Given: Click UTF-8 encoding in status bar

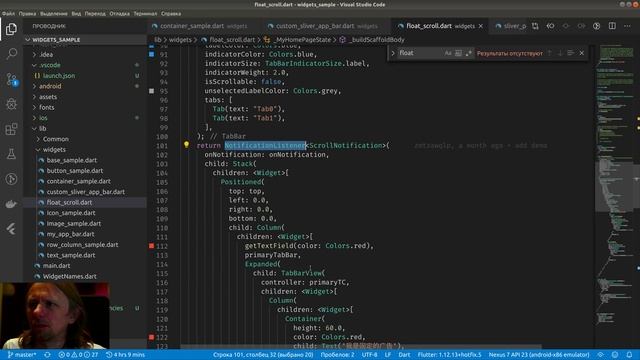Looking at the screenshot, I should [370, 355].
